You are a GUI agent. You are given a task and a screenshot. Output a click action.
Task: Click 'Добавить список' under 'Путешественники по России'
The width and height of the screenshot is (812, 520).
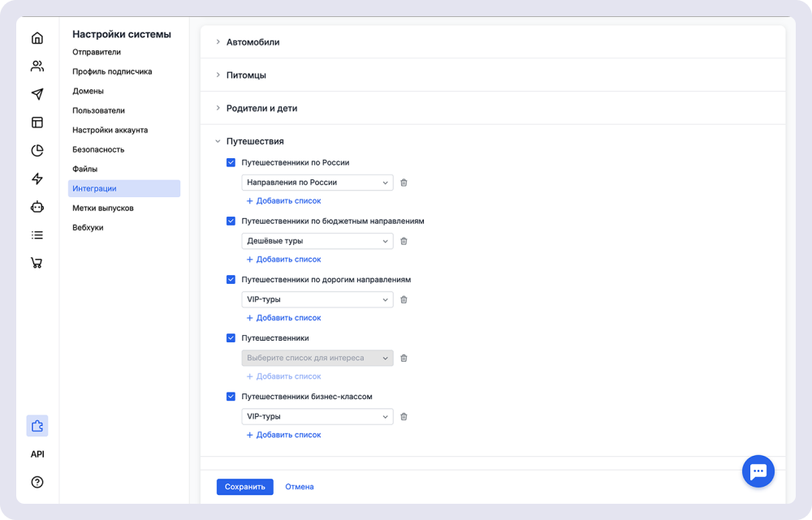[284, 200]
